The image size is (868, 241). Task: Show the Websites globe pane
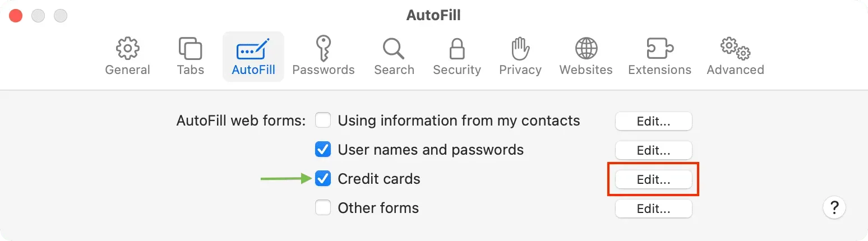[x=586, y=49]
